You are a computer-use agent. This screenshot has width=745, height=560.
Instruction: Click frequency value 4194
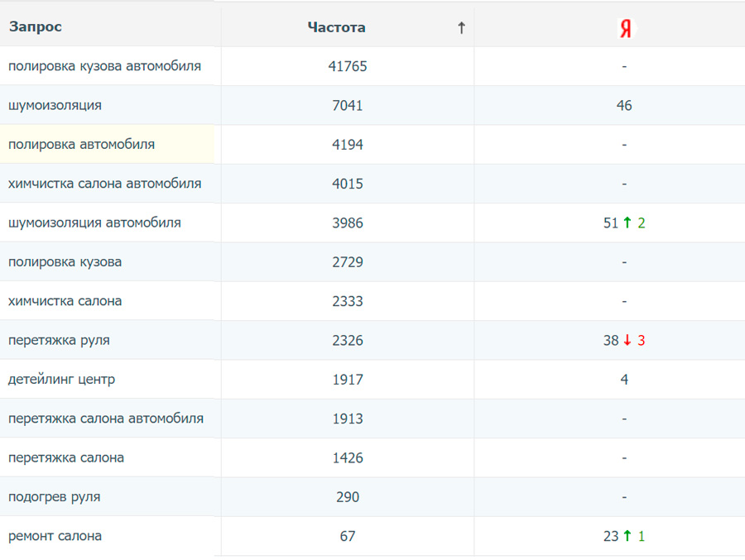[348, 145]
